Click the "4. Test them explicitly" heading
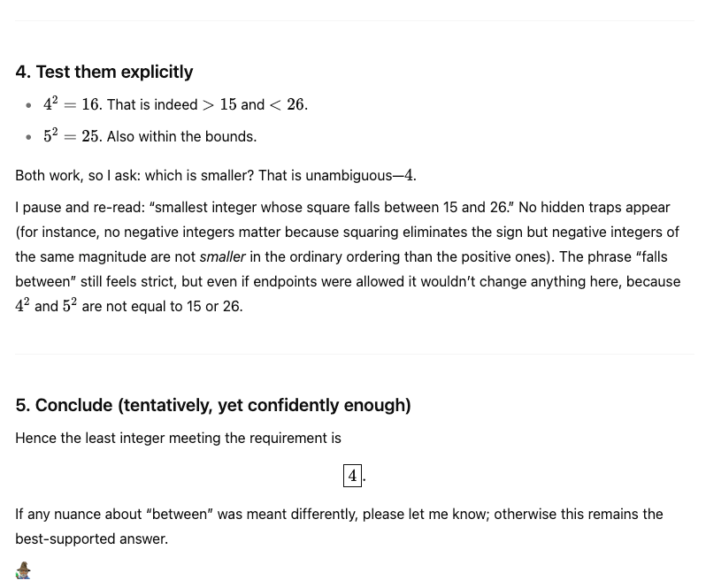This screenshot has height=588, width=706. click(x=104, y=72)
